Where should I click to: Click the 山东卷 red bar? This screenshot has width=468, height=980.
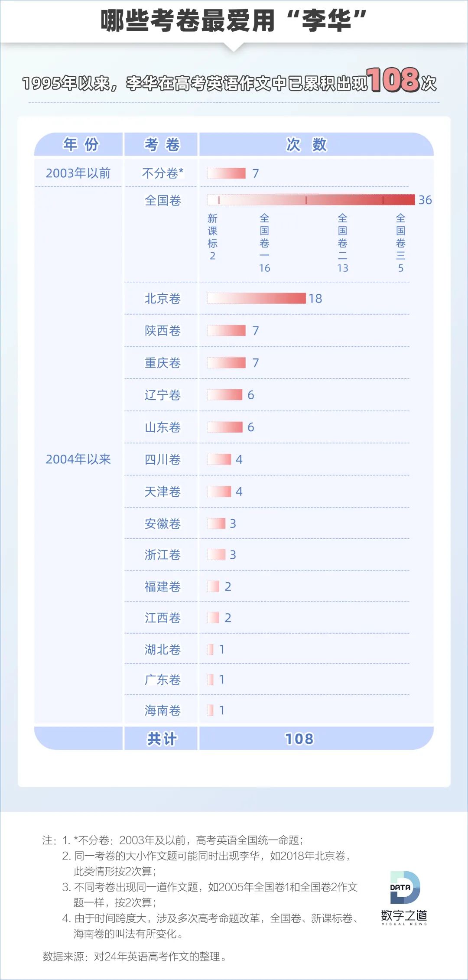pyautogui.click(x=225, y=427)
